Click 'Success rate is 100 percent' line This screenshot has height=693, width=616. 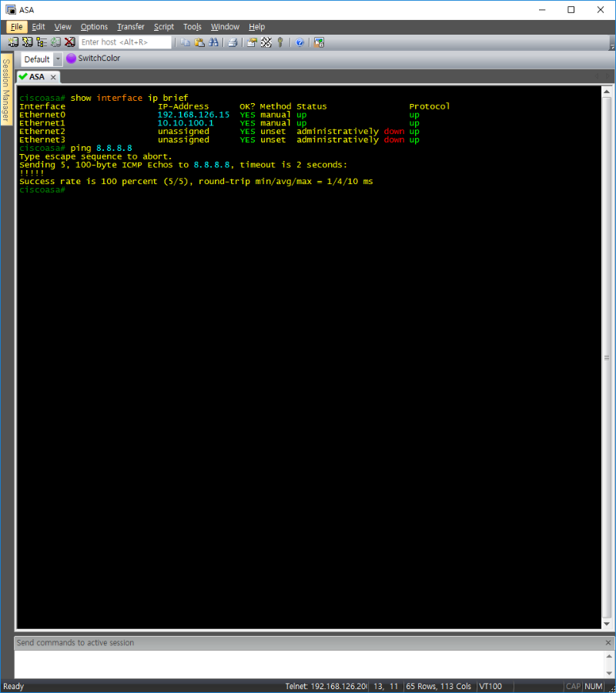[196, 182]
